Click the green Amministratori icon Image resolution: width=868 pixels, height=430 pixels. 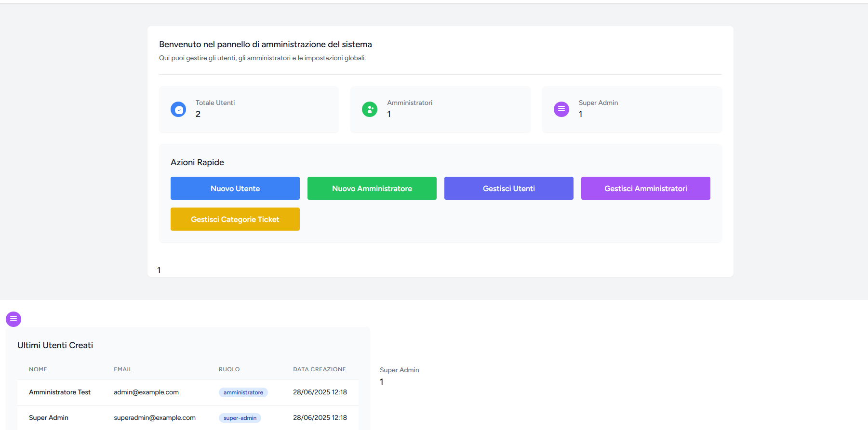click(370, 109)
